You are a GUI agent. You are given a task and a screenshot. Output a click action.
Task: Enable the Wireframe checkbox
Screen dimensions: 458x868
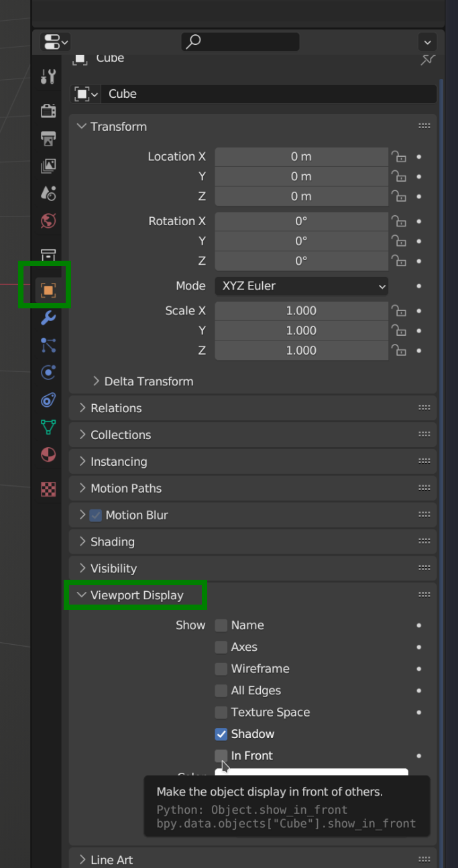coord(221,669)
